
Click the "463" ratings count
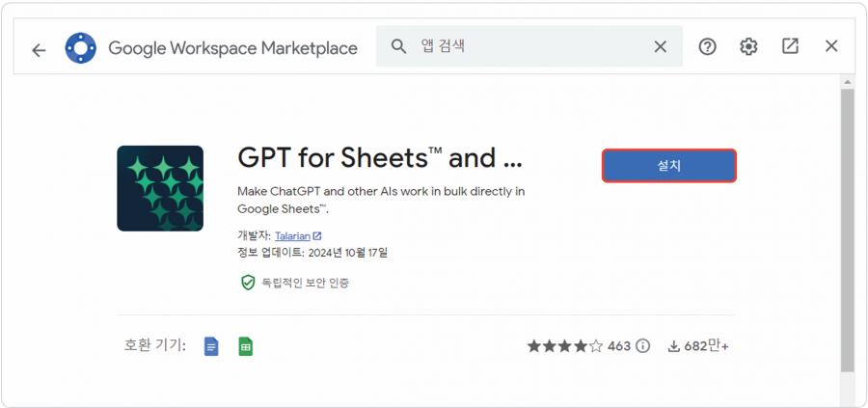(619, 346)
